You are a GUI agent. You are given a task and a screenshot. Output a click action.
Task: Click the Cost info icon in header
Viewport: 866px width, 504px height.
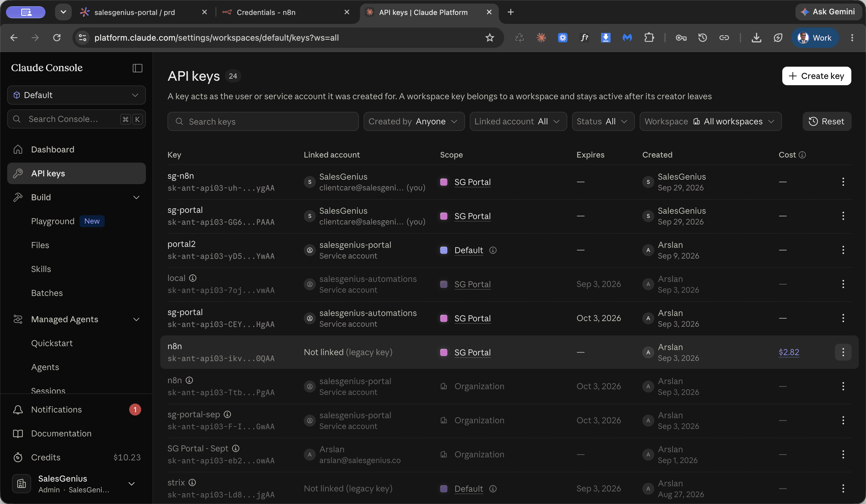tap(802, 155)
